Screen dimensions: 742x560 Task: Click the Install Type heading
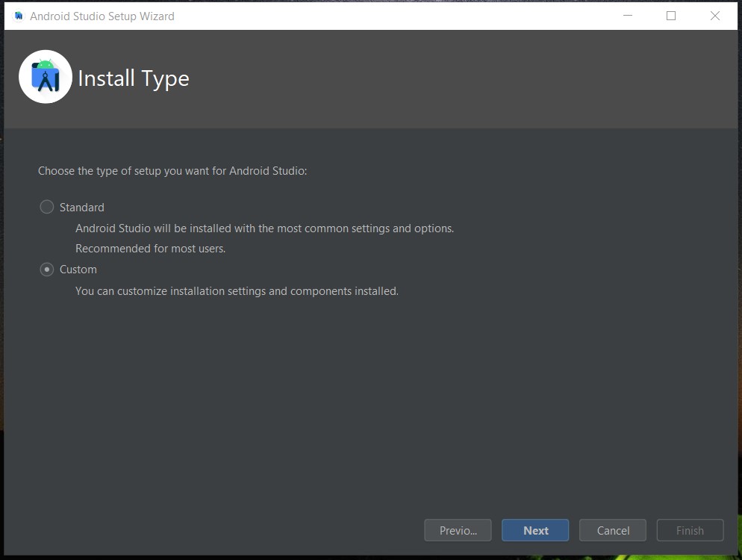(134, 78)
